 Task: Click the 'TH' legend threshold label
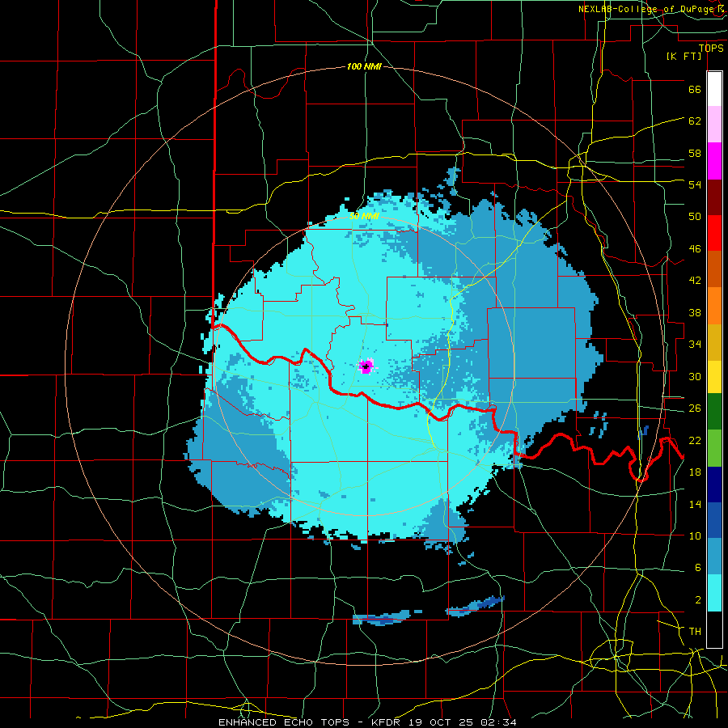tap(695, 632)
